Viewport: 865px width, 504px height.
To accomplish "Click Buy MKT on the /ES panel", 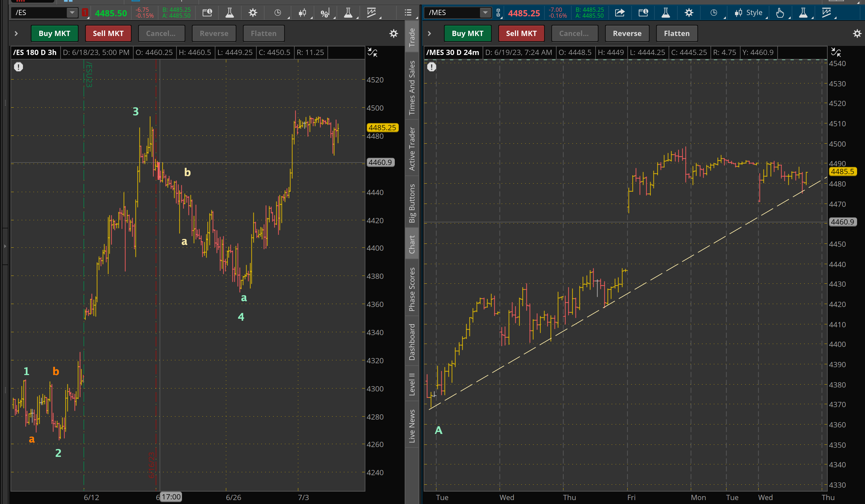I will coord(55,33).
